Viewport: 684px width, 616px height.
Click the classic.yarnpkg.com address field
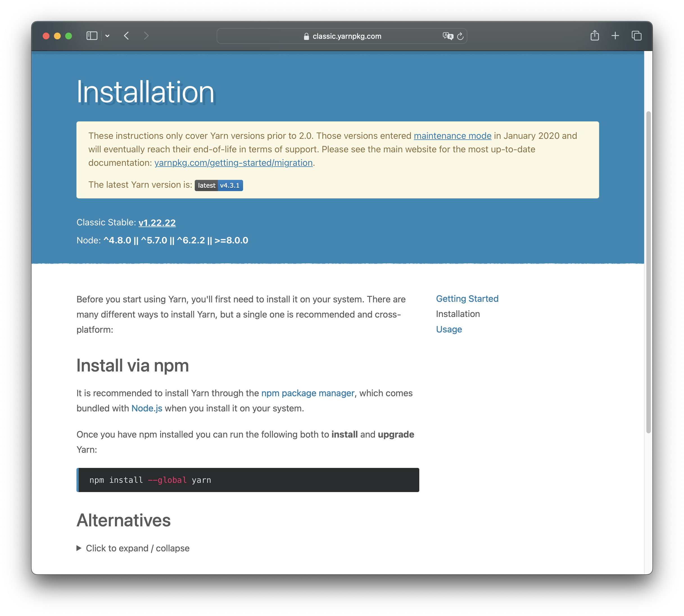[x=346, y=36]
